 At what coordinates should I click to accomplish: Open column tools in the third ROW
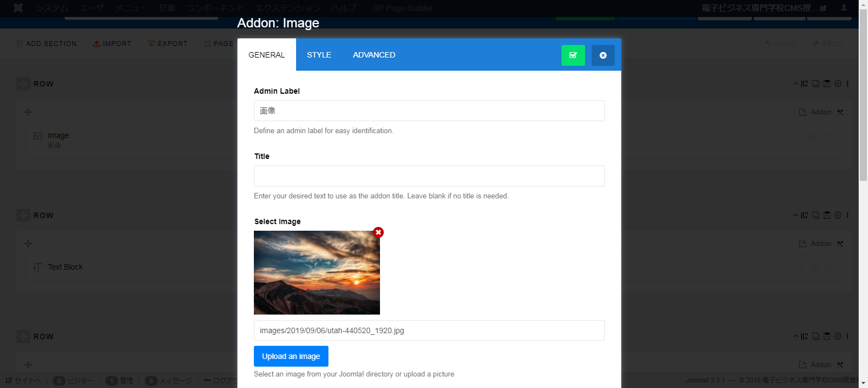point(840,364)
